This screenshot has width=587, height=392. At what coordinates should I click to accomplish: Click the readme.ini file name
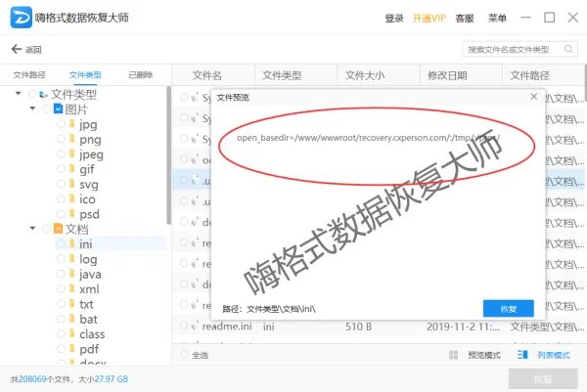[x=227, y=327]
